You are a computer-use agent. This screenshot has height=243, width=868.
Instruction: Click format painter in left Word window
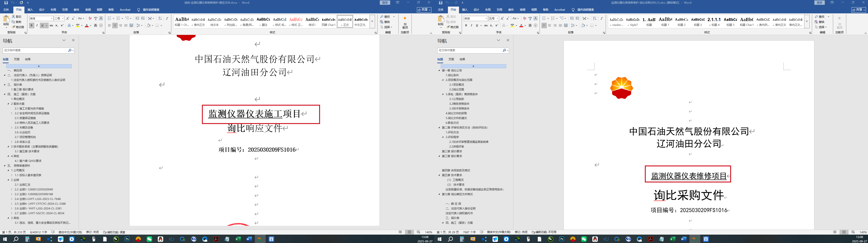click(x=18, y=27)
